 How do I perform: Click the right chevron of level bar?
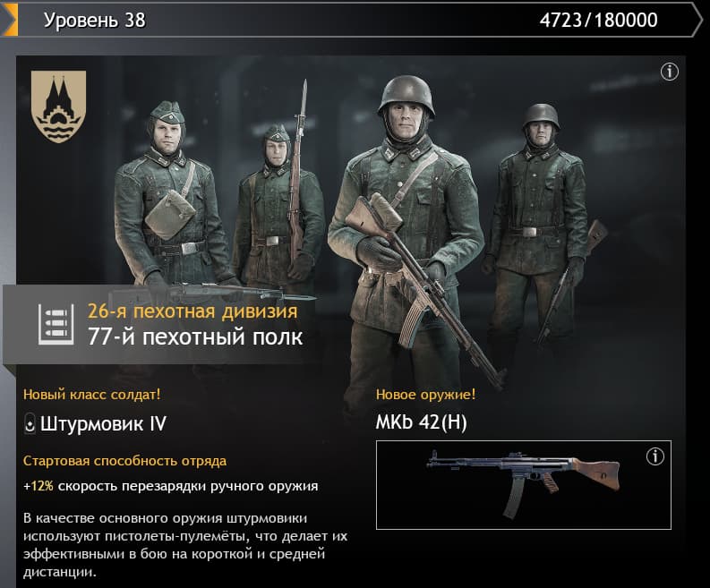pyautogui.click(x=697, y=20)
